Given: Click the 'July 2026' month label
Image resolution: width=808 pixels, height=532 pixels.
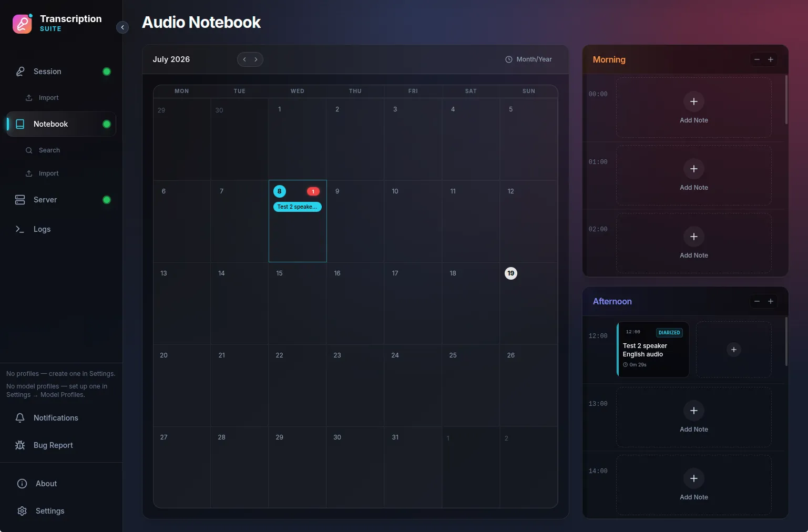Looking at the screenshot, I should [x=171, y=59].
